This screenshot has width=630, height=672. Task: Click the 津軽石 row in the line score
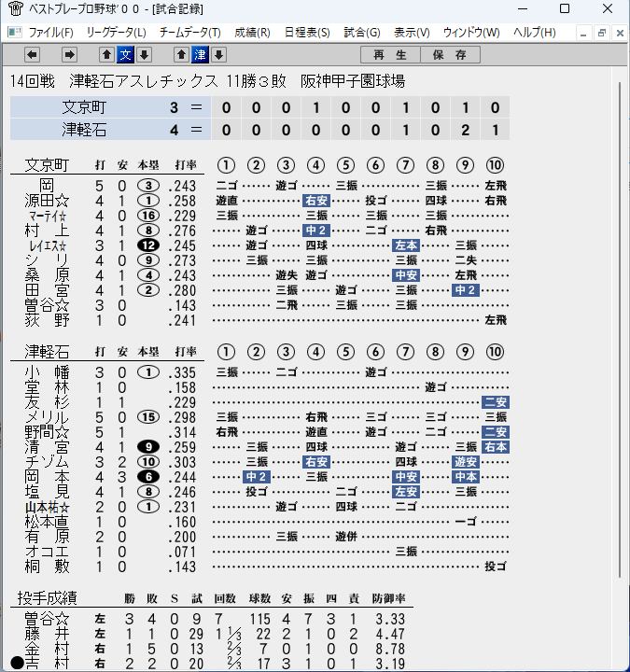(259, 130)
